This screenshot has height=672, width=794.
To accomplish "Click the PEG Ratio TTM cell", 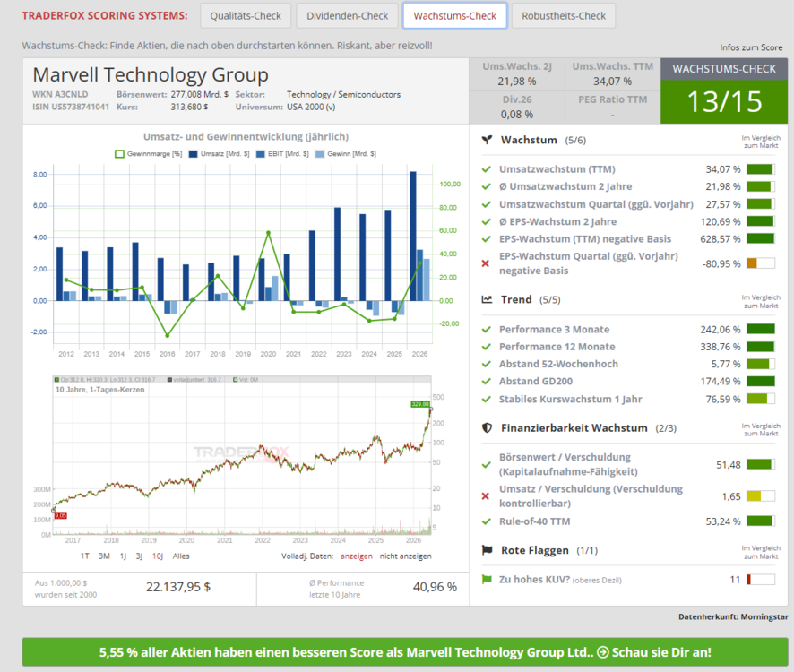I will pyautogui.click(x=612, y=108).
